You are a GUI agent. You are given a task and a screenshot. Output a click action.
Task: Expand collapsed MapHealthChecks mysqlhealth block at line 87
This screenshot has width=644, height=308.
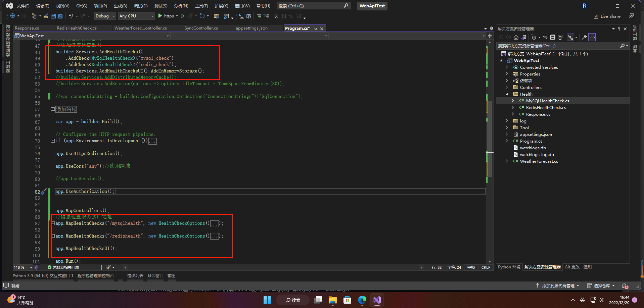tap(53, 223)
